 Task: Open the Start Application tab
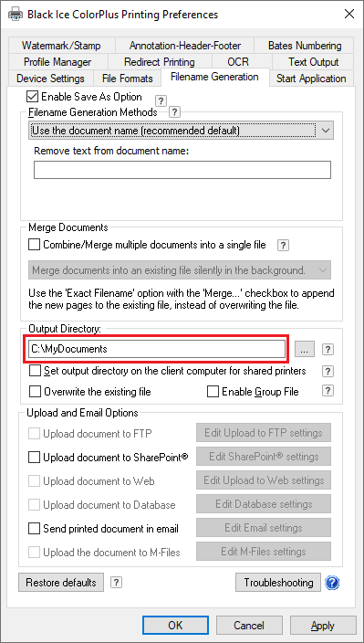tap(311, 79)
